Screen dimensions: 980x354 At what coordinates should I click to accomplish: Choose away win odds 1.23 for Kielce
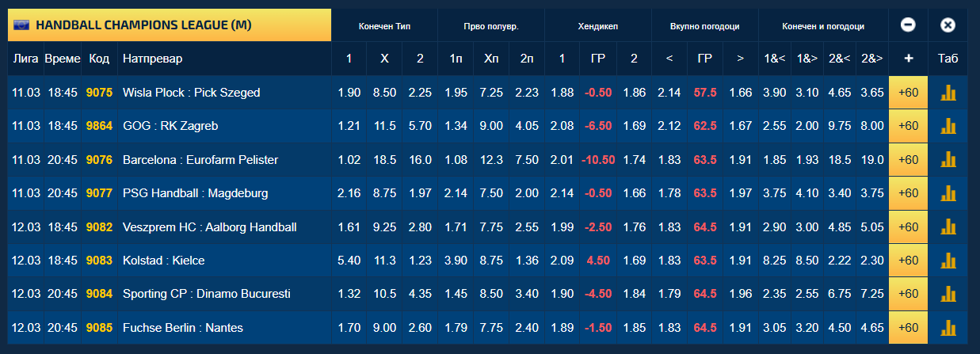pyautogui.click(x=420, y=261)
